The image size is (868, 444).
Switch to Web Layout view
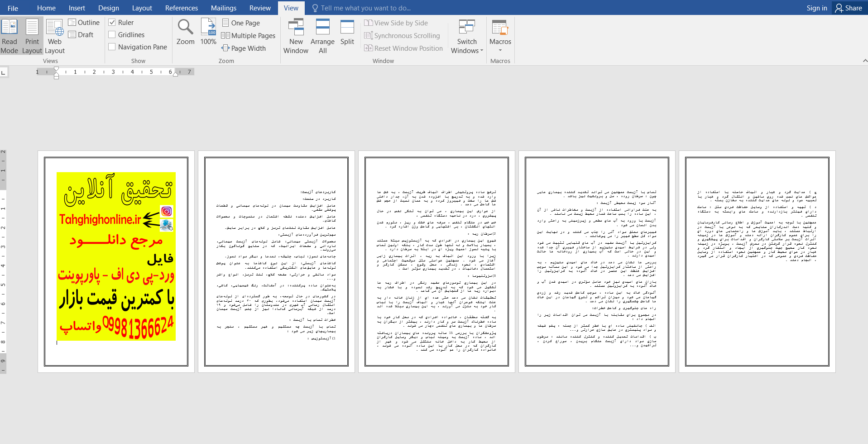(x=55, y=36)
